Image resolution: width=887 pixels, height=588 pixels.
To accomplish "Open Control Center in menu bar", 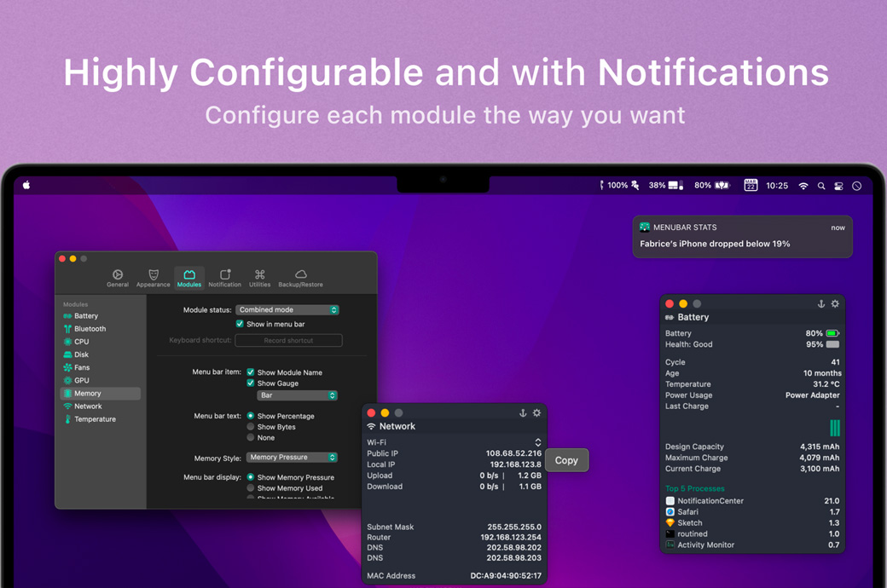I will coord(839,186).
